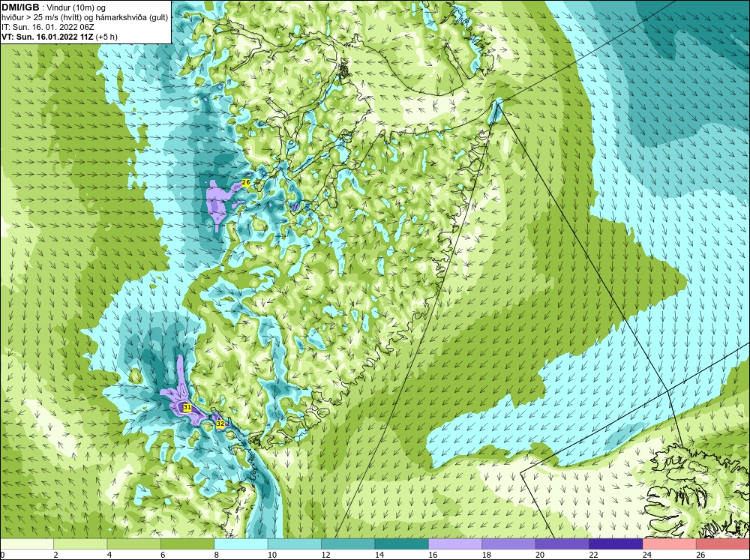The width and height of the screenshot is (750, 560).
Task: Click the yellow gust label 26
Action: coord(246,182)
